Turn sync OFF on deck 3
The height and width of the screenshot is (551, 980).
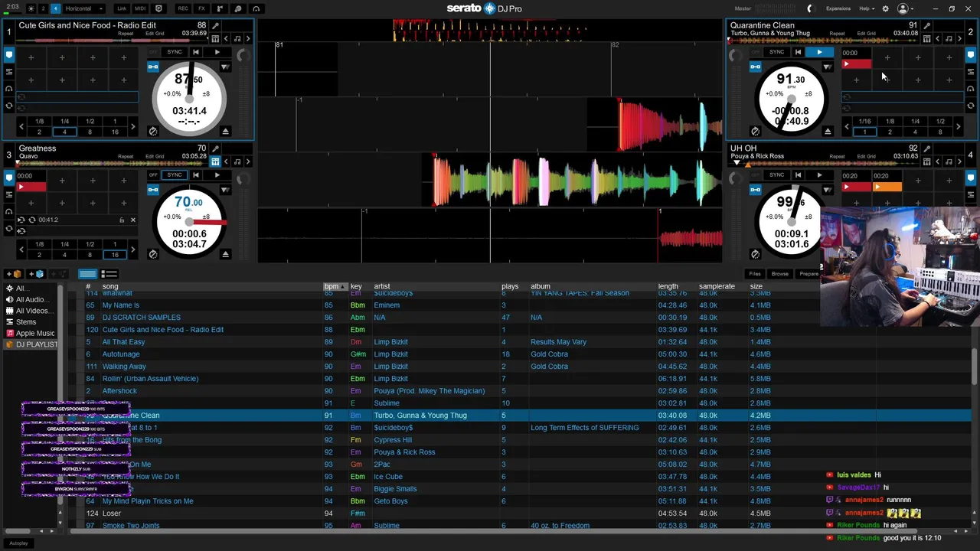153,175
